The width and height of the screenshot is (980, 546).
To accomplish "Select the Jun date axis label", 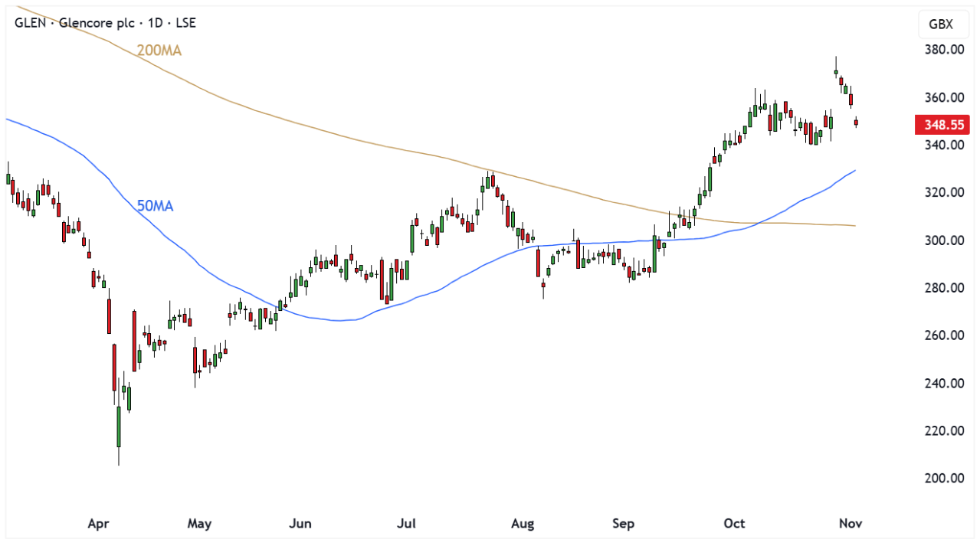I will click(300, 524).
